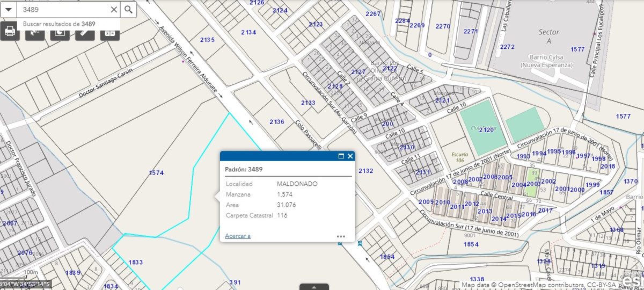Screen dimensions: 644x290
Task: Click 'Escuela 106' map label
Action: tap(460, 157)
